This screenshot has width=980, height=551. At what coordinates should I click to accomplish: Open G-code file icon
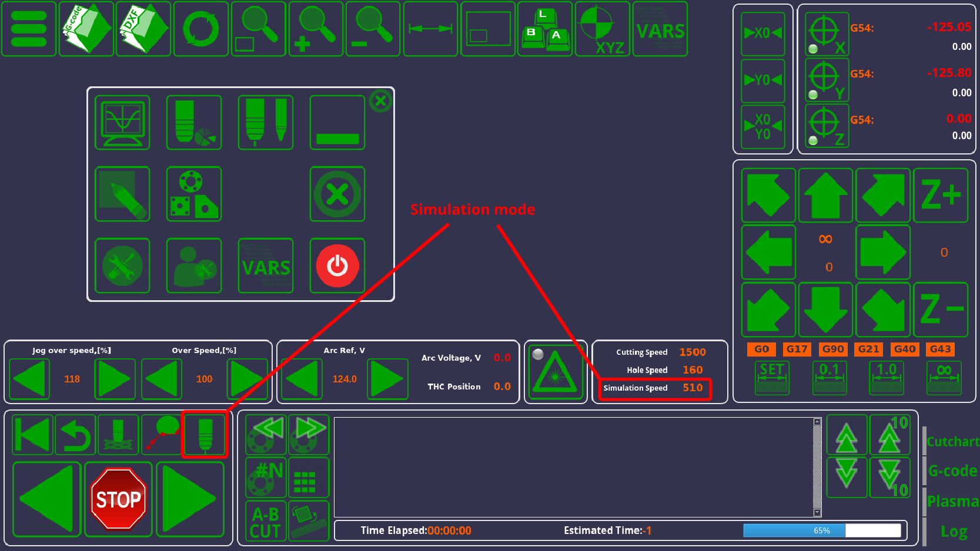(x=86, y=29)
